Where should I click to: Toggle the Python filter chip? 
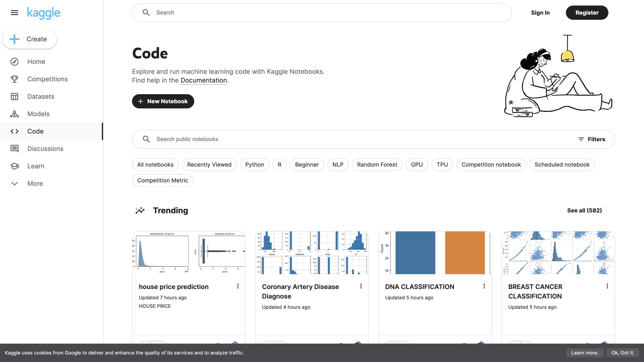[x=254, y=165]
